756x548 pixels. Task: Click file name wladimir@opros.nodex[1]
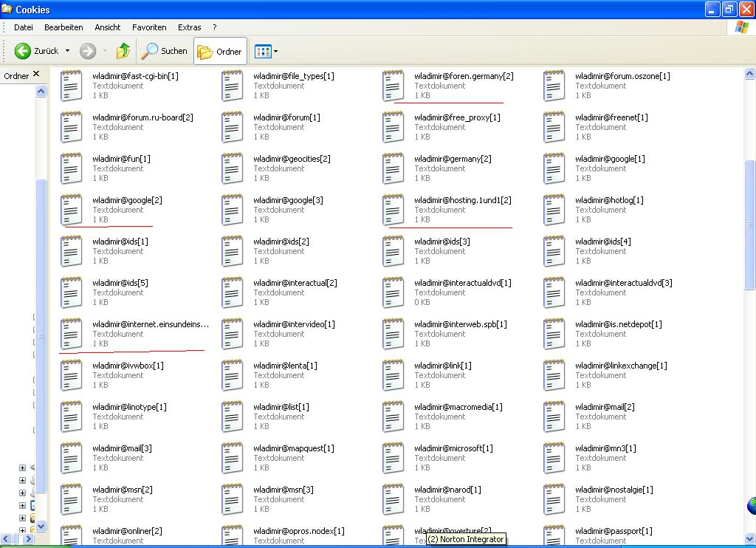300,531
